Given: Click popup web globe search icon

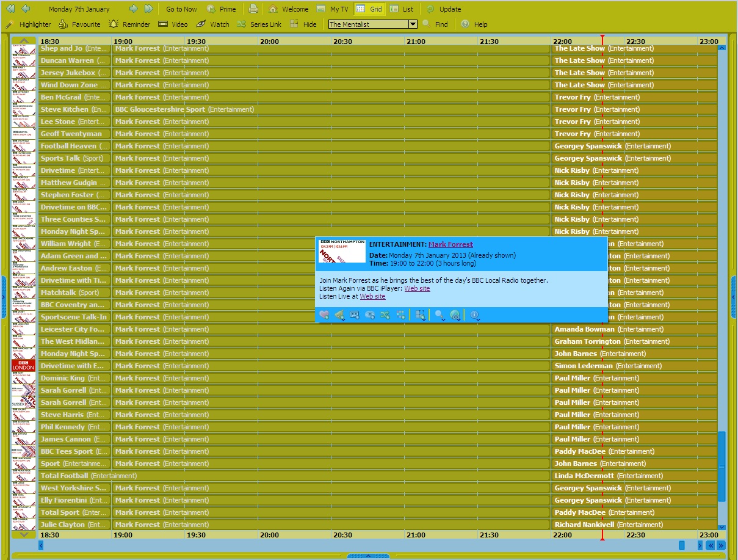Looking at the screenshot, I should click(455, 315).
